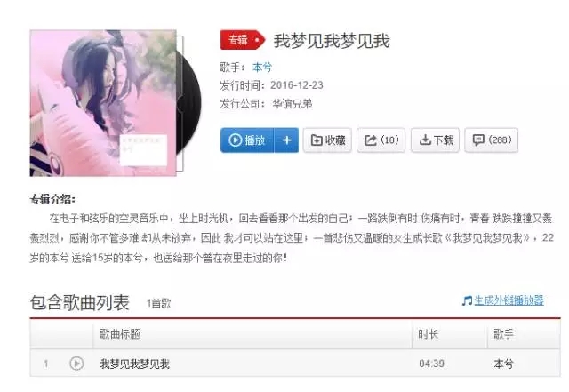Click the artist link 本兮 beside 歌手
Image resolution: width=569 pixels, height=392 pixels.
(x=262, y=68)
